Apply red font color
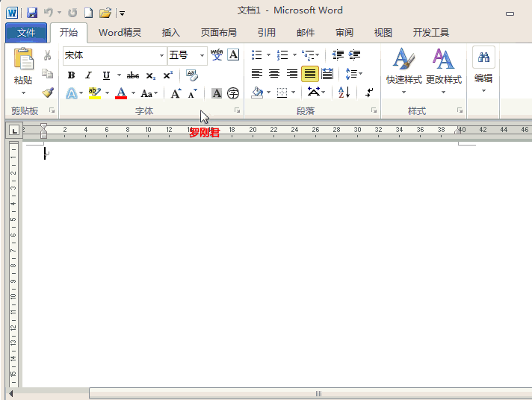 121,93
